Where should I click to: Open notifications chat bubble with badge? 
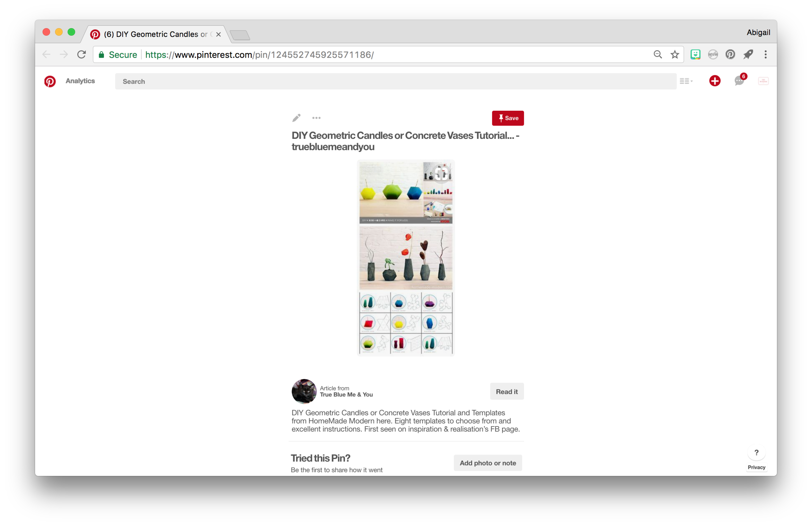tap(740, 80)
